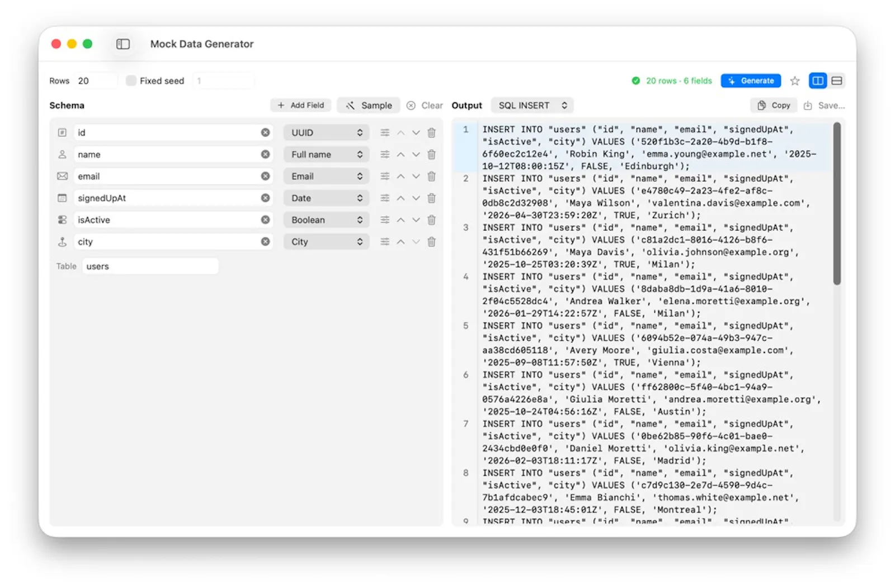This screenshot has width=895, height=588.
Task: Clear the email field name
Action: (x=265, y=176)
